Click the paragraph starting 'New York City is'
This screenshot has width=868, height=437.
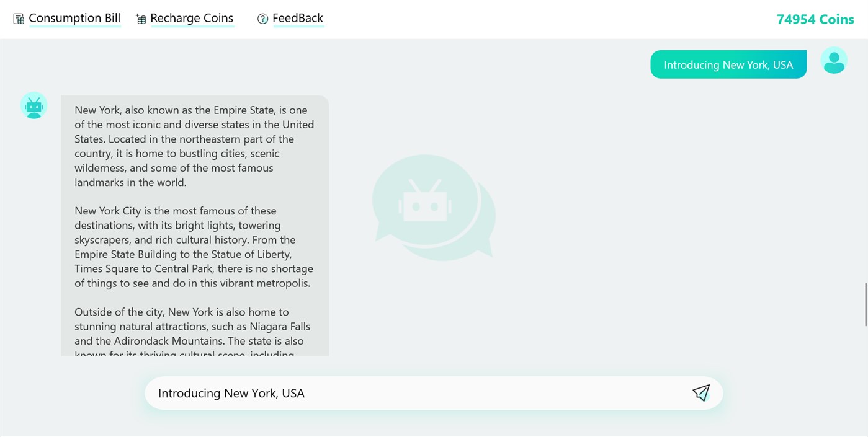(x=194, y=247)
